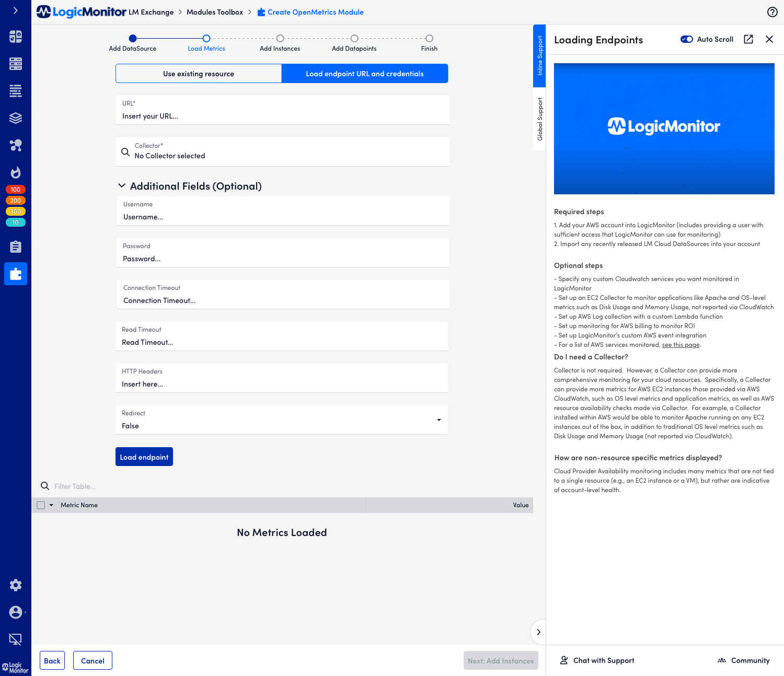Click the orange 200 alert count badge

(x=16, y=201)
